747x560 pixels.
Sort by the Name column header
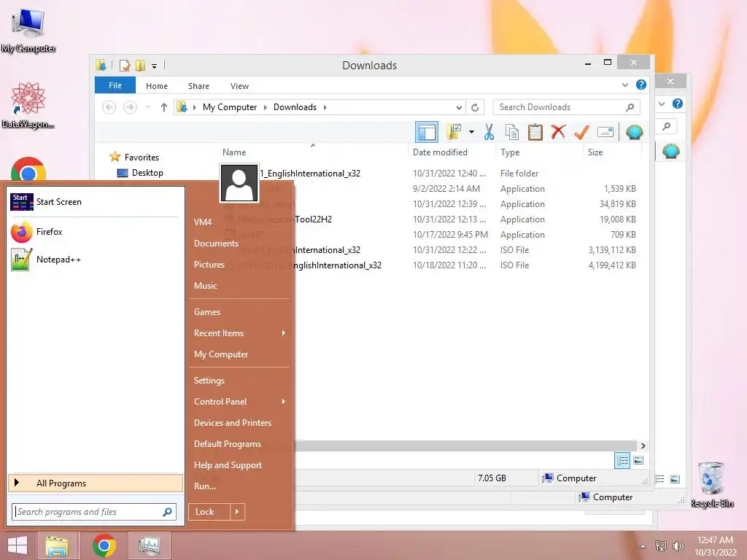(x=313, y=152)
